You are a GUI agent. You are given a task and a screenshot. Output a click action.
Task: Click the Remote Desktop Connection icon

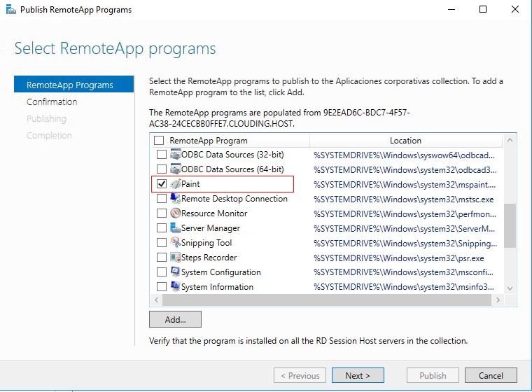click(x=176, y=199)
